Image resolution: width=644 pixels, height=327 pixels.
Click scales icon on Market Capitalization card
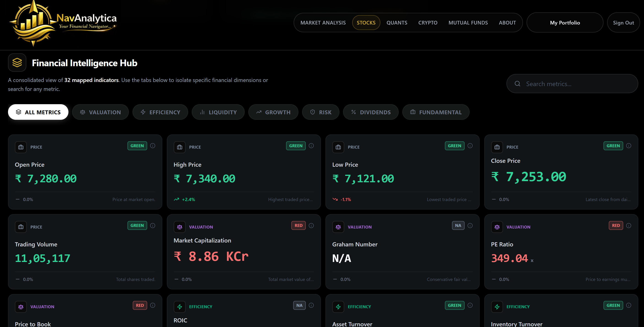179,227
